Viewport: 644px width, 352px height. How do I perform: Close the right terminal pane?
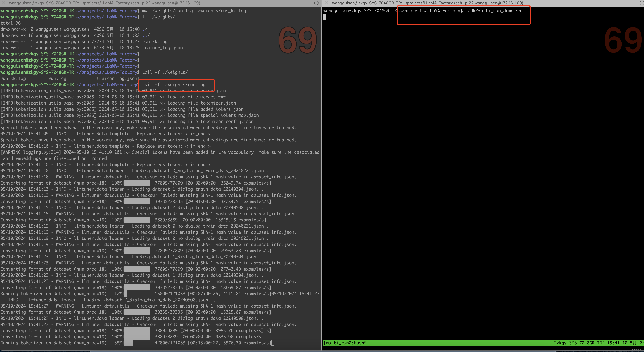(326, 3)
